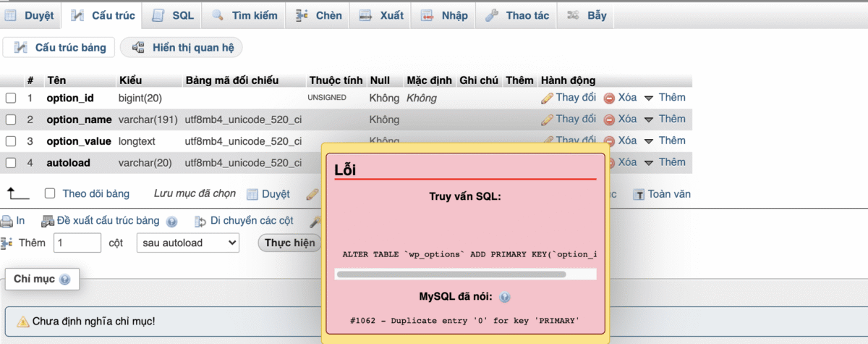Select the autoload row checkbox

11,163
